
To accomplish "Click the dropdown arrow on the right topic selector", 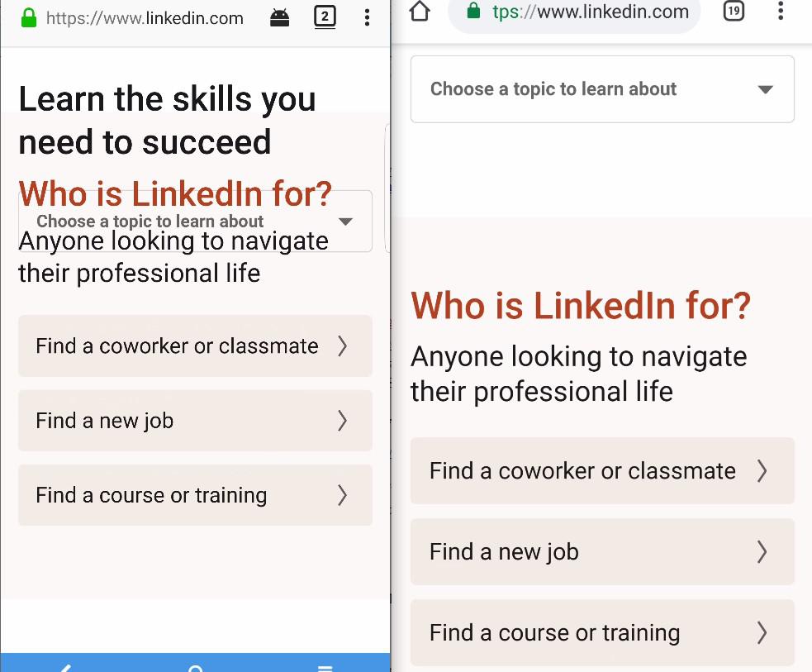I will (x=766, y=89).
